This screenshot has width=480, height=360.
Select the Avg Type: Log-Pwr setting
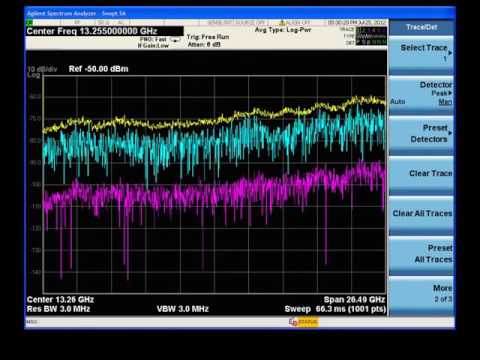(283, 30)
